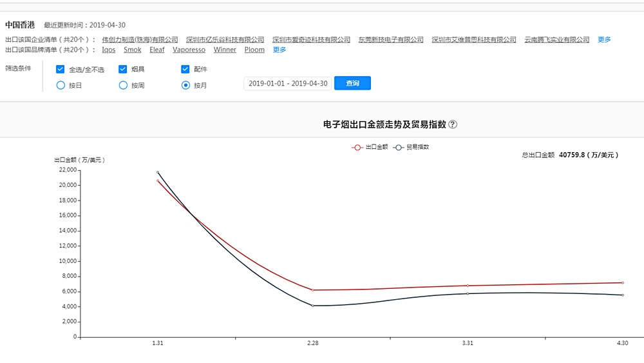Image resolution: width=644 pixels, height=363 pixels.
Task: Open company link 深圳市亿乐谷科技有限公司
Action: [225, 39]
